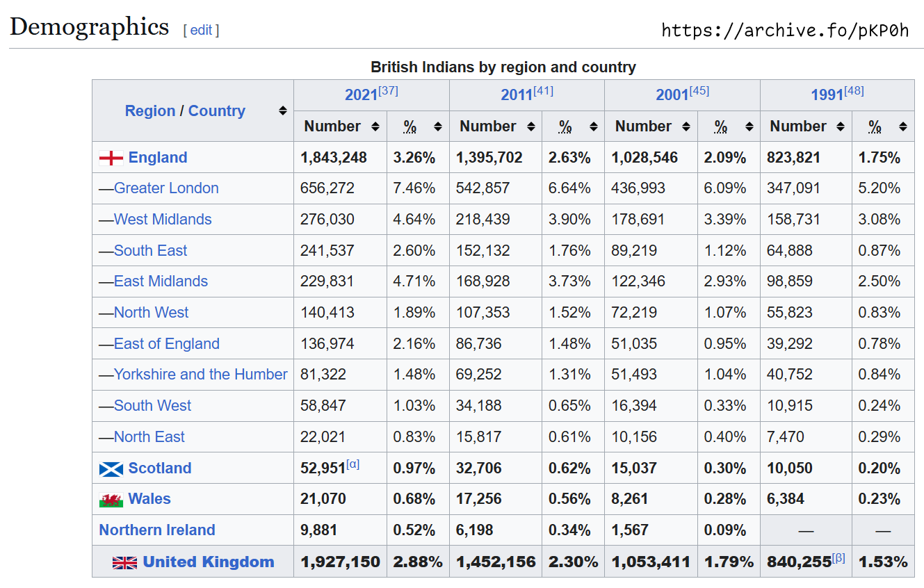Viewport: 924px width, 588px height.
Task: Open the Country link in table header
Action: (217, 111)
